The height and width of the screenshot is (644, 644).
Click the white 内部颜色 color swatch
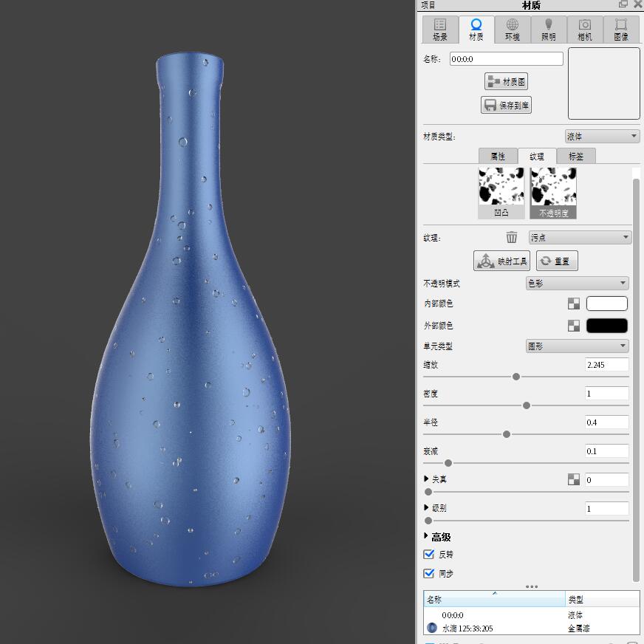pyautogui.click(x=606, y=304)
